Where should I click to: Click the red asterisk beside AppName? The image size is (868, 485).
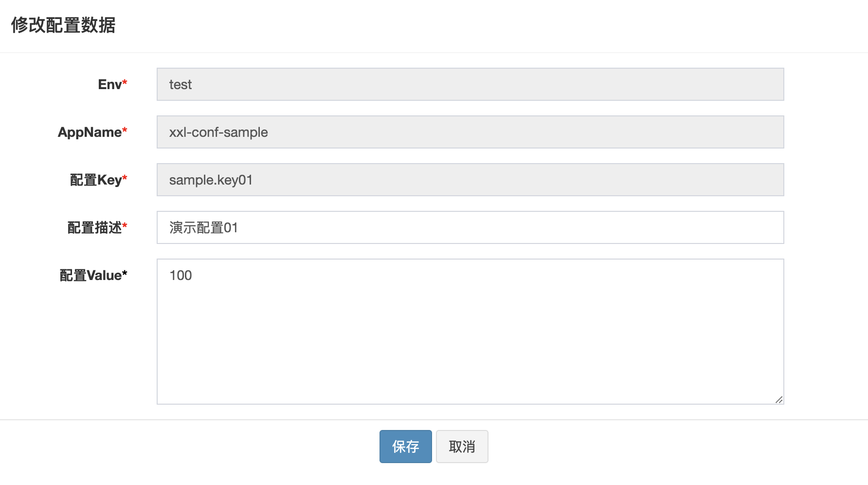coord(125,130)
